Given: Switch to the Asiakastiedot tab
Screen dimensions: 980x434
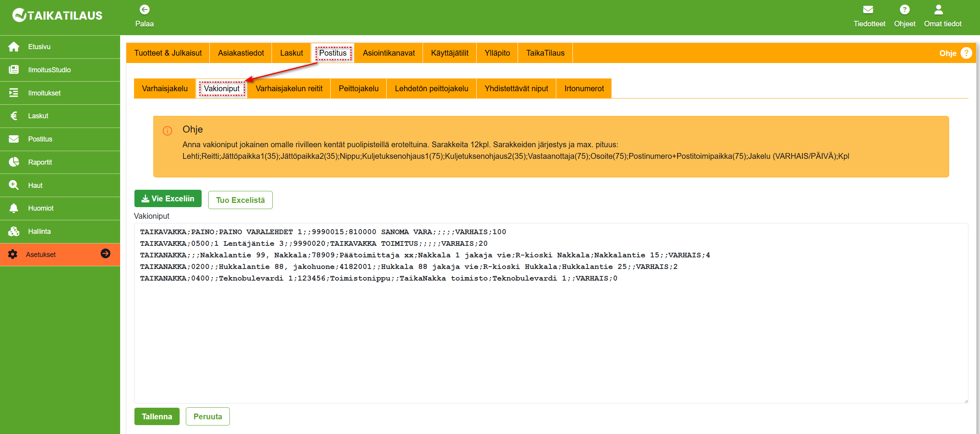Looking at the screenshot, I should [x=241, y=53].
